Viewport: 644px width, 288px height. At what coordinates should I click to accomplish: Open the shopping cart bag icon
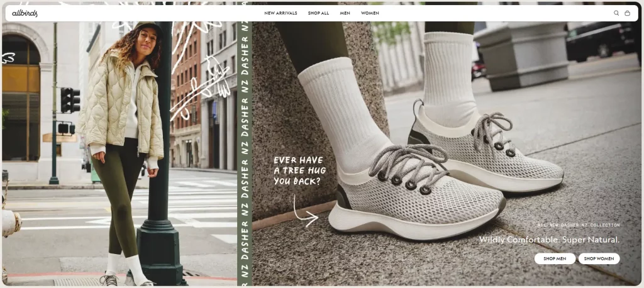click(x=627, y=13)
